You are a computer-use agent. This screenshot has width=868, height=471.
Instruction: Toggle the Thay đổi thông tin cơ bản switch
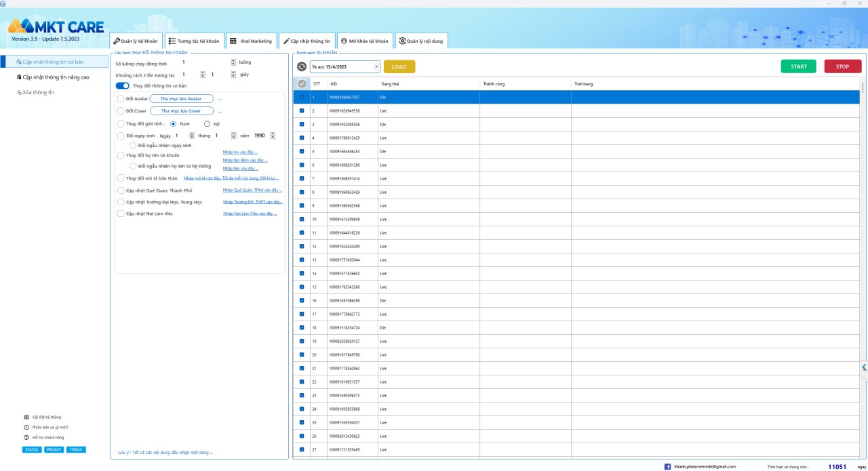pyautogui.click(x=123, y=86)
